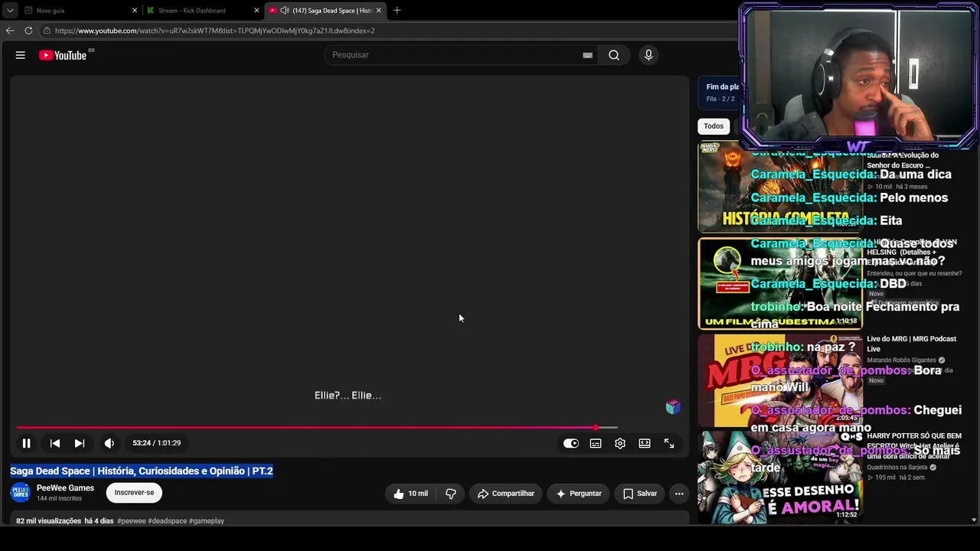Like the video with 10 mil likes
Viewport: 980px width, 551px height.
point(410,494)
